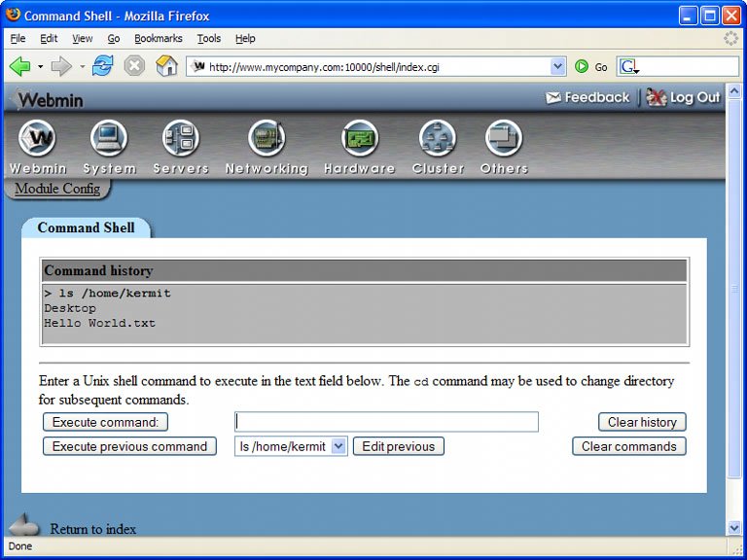This screenshot has width=747, height=560.
Task: Open the Tools menu
Action: point(208,39)
